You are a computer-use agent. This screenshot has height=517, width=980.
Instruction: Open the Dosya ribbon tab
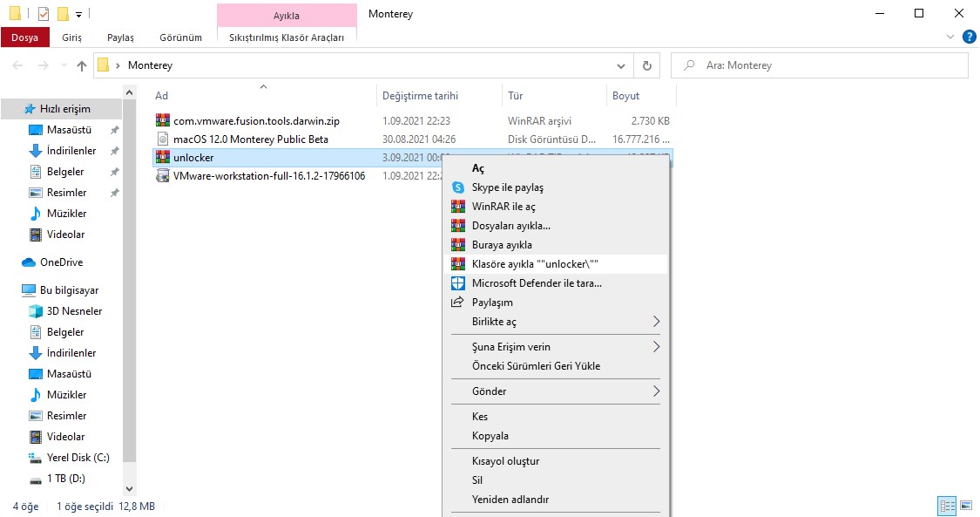pos(25,37)
